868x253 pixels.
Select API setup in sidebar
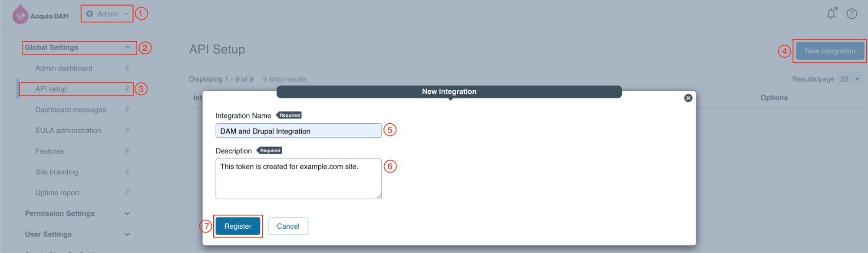tap(51, 89)
